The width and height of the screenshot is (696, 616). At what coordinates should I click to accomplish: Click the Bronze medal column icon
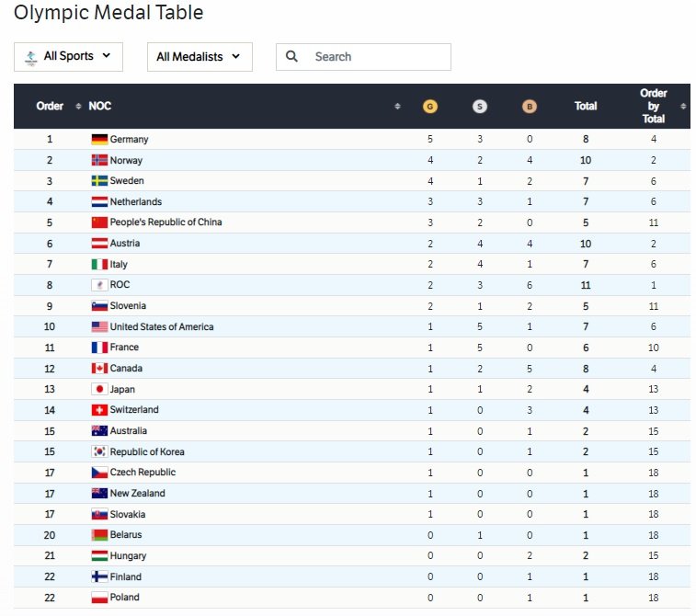pos(529,107)
